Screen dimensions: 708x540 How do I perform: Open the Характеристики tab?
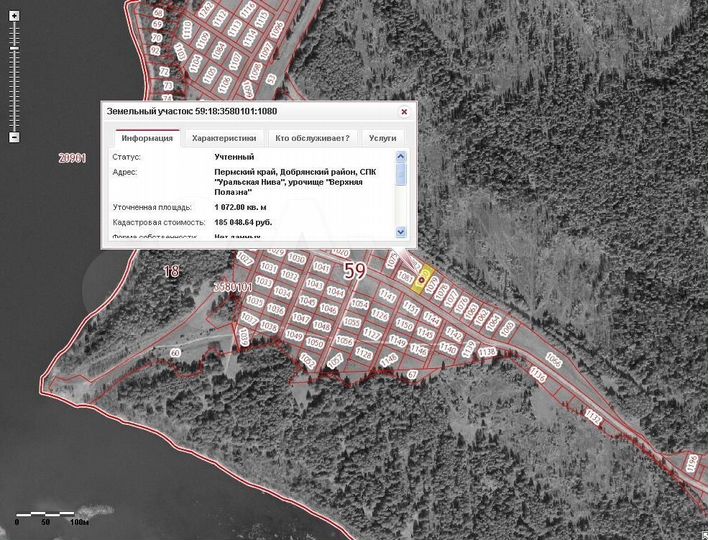pos(224,138)
